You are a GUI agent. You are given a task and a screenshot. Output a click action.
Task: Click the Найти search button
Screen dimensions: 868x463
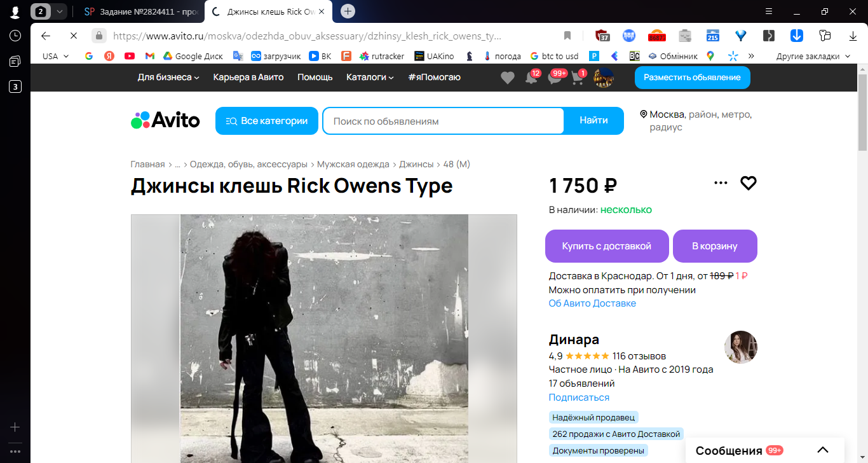pyautogui.click(x=593, y=121)
